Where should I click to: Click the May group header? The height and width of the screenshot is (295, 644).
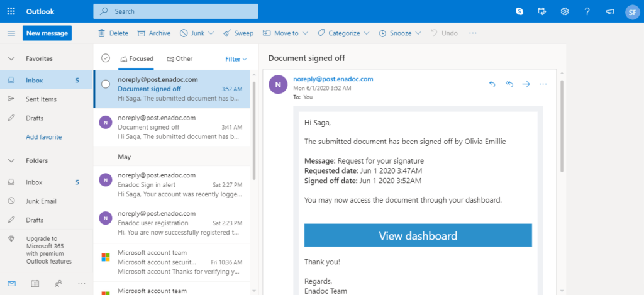tap(172, 157)
